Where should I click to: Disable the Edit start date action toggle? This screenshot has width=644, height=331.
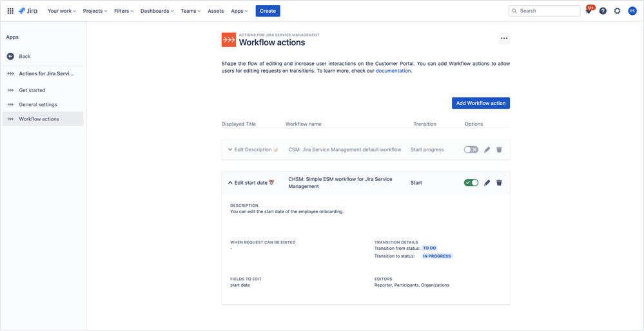coord(471,182)
